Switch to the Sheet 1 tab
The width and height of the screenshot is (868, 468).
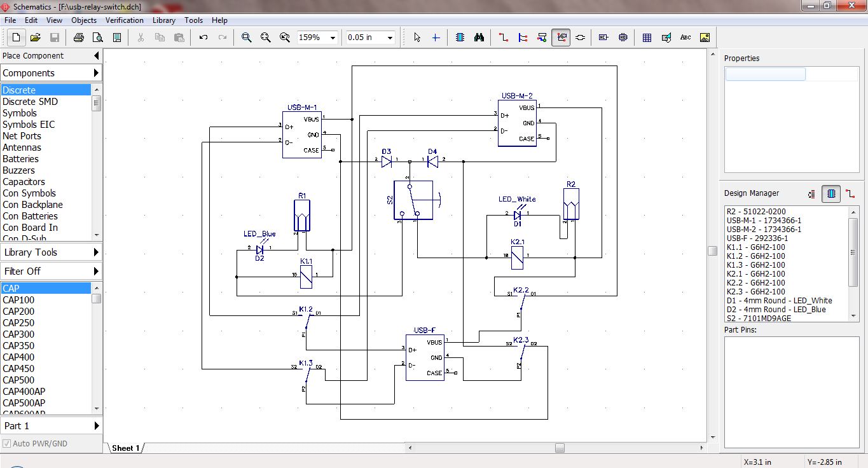[125, 448]
